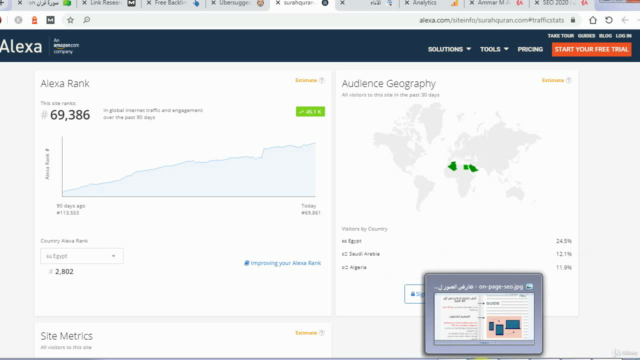Click the highlighted countries on world map
Image resolution: width=640 pixels, height=360 pixels.
click(462, 167)
